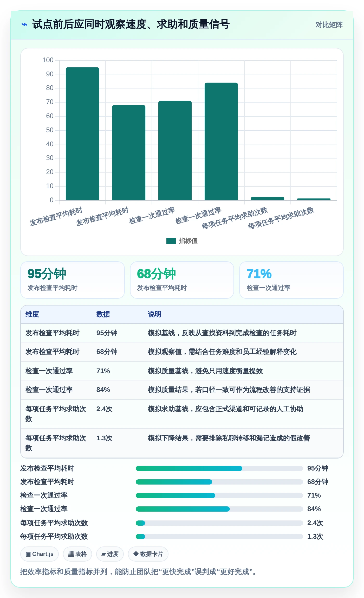
Task: Open the 68分钟 data card
Action: pos(182,280)
